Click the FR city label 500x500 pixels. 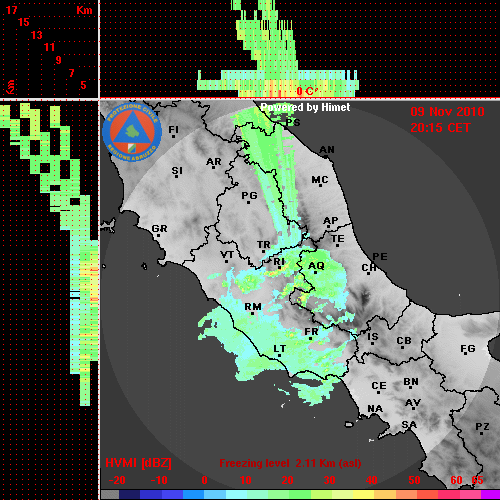(x=311, y=332)
